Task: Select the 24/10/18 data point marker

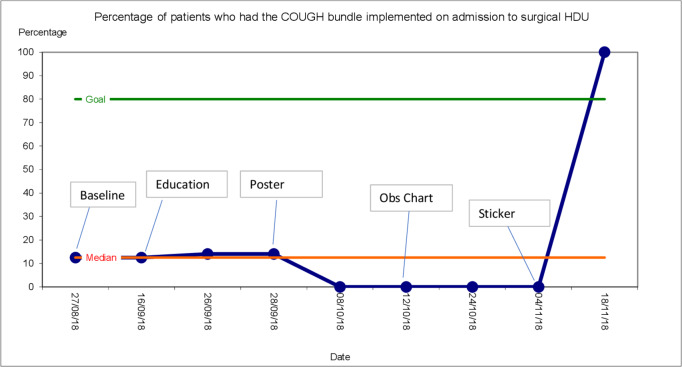Action: tap(472, 287)
